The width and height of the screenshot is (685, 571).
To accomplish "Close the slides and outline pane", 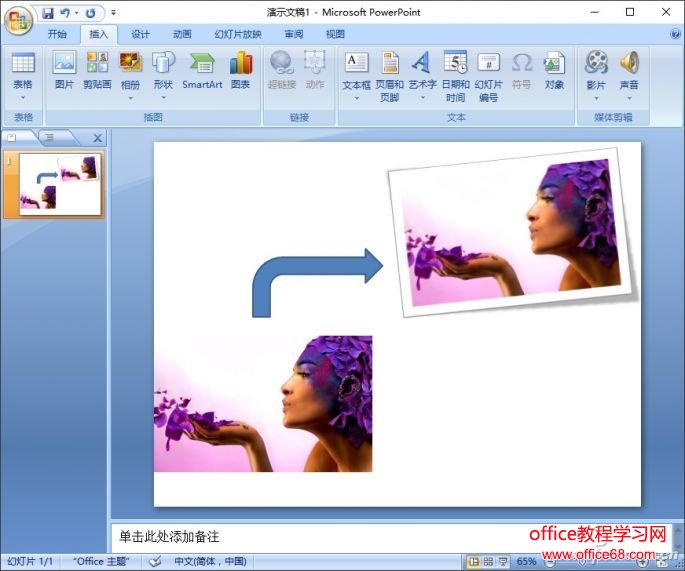I will (98, 138).
